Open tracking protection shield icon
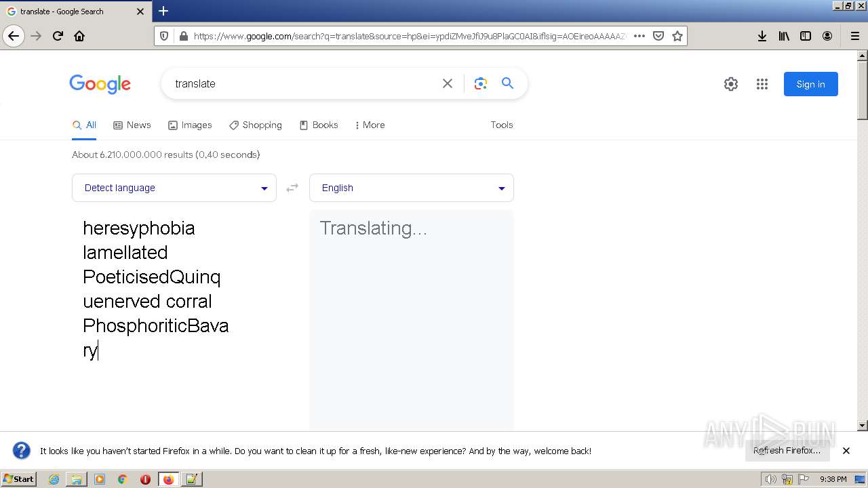 pos(163,36)
